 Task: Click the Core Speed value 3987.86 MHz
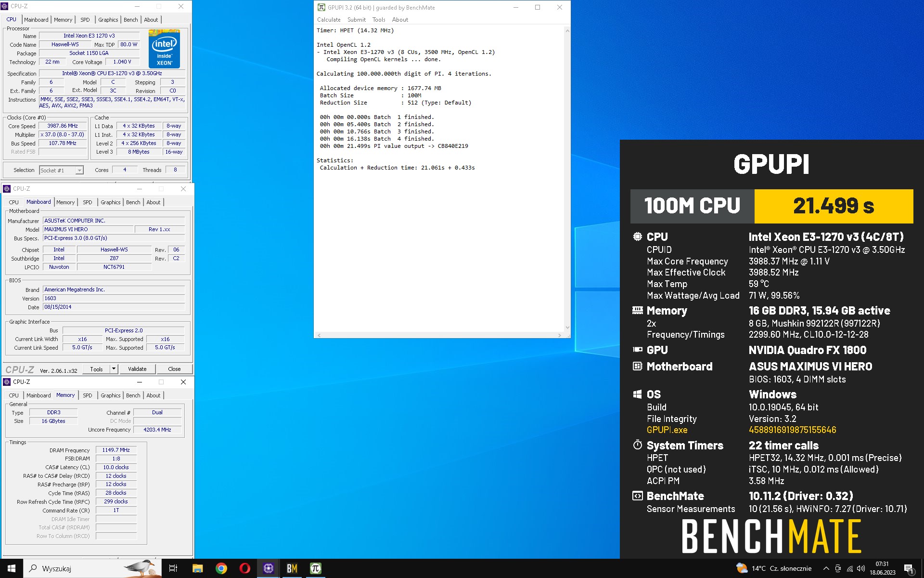coord(63,126)
